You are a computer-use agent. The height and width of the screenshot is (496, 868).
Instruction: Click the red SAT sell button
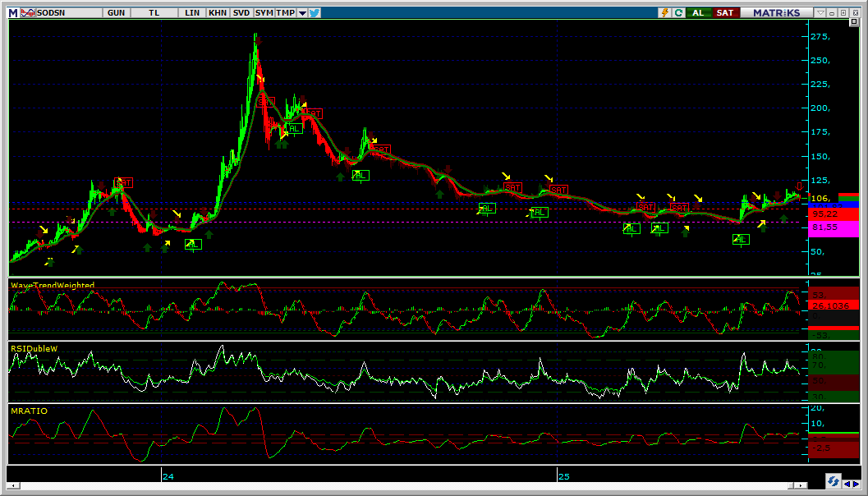coord(725,13)
